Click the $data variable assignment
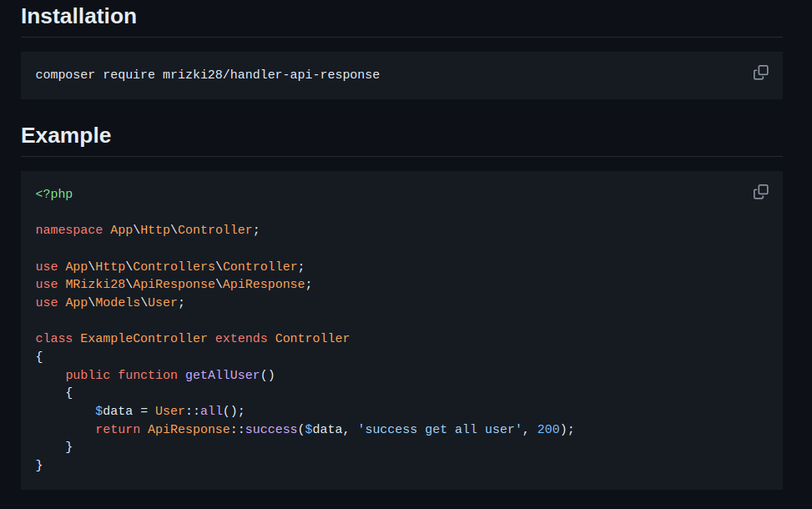 point(112,411)
